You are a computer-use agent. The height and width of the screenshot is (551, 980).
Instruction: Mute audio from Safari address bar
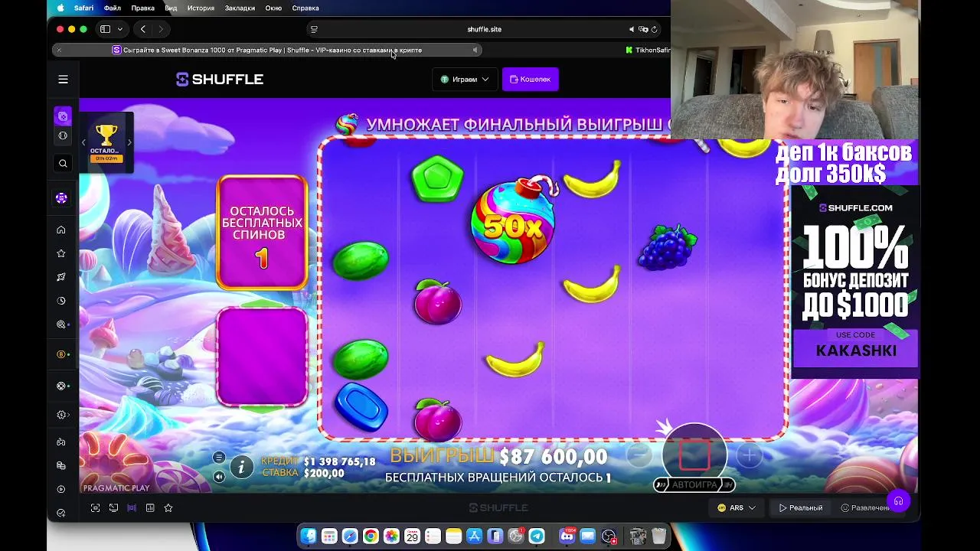(632, 29)
